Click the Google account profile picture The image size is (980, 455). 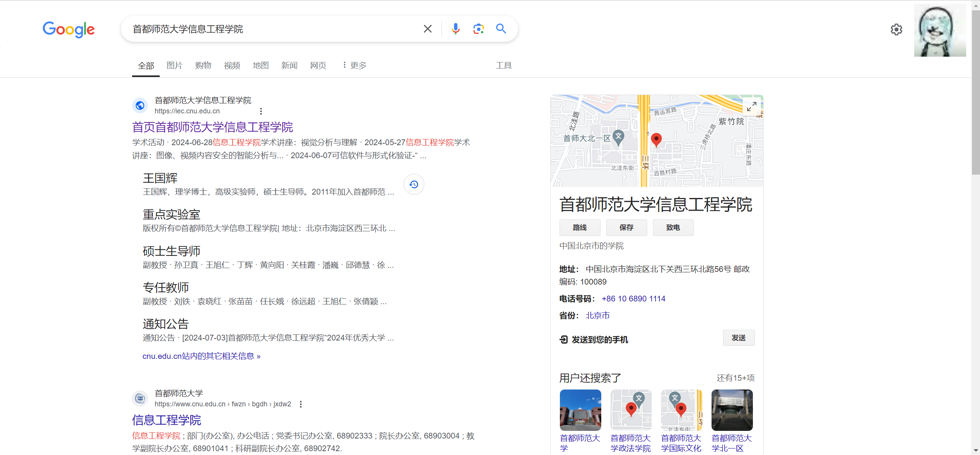point(940,31)
